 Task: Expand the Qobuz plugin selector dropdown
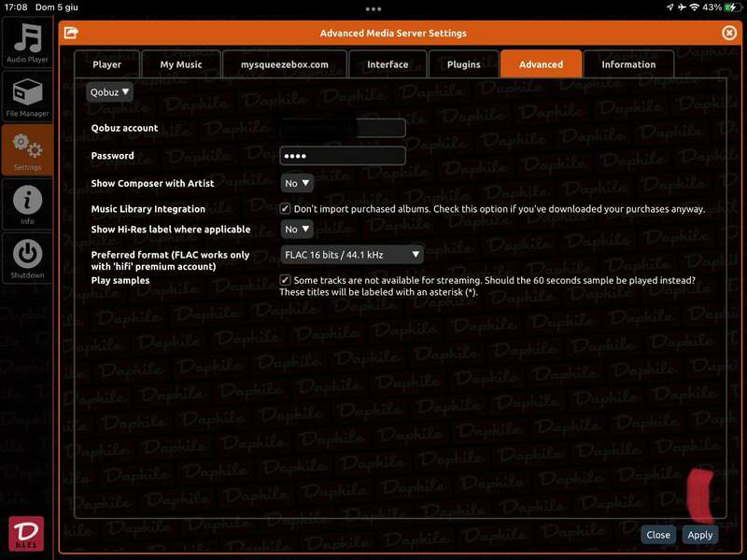point(110,91)
